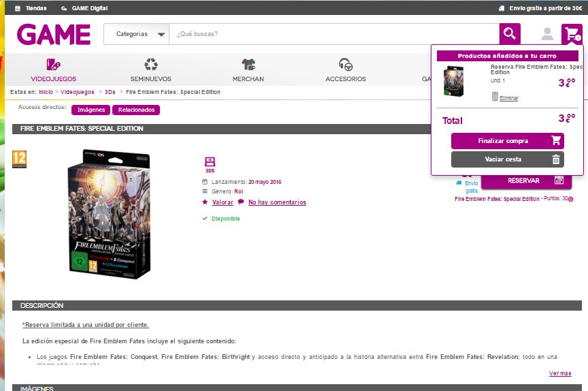Click the trash icon beside Eliminar
The image size is (588, 391).
click(495, 97)
